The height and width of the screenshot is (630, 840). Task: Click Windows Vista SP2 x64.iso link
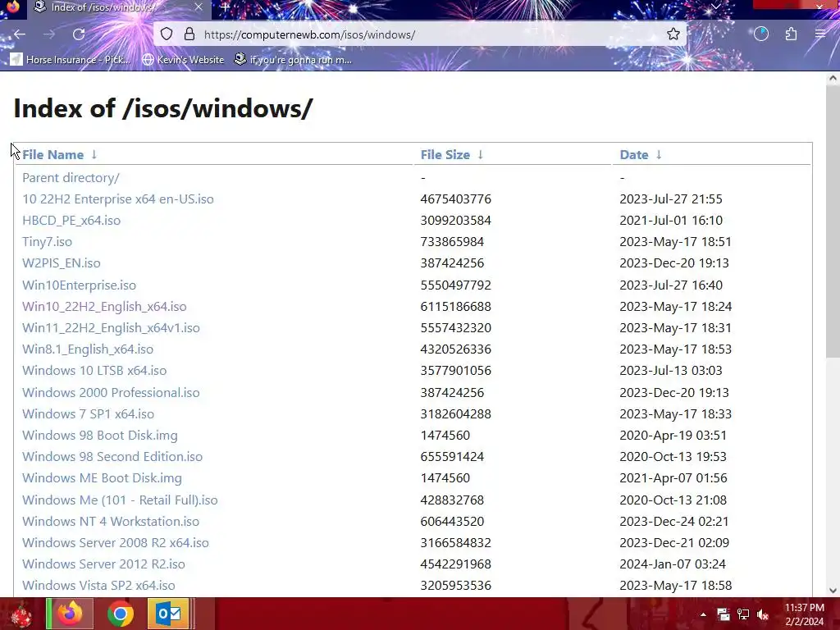point(98,586)
